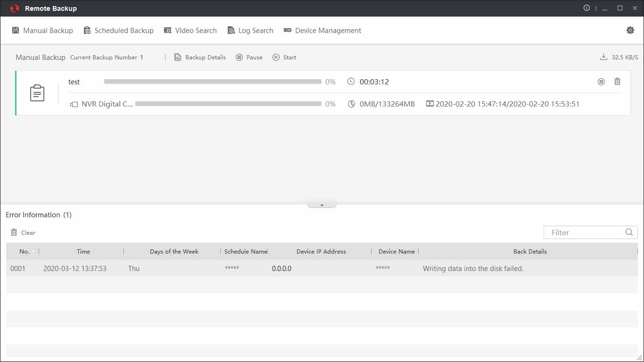Delete the test backup task
This screenshot has height=362, width=644.
[x=617, y=82]
